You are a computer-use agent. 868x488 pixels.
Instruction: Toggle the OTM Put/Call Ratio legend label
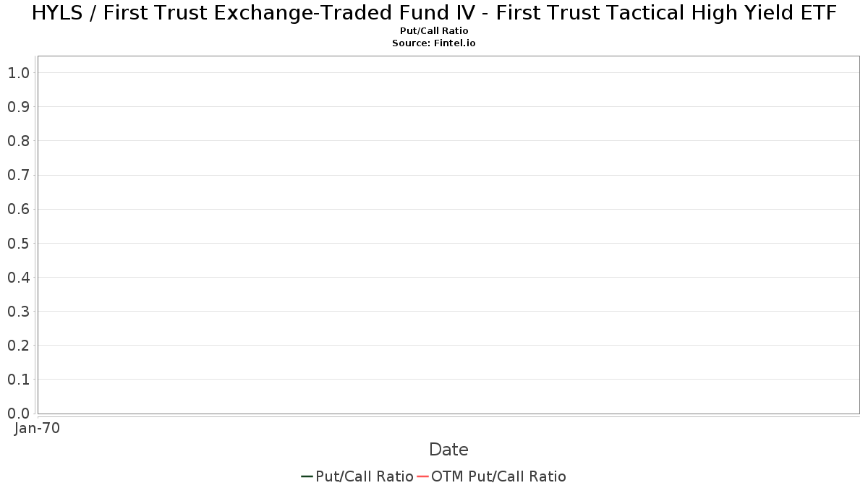tap(498, 476)
